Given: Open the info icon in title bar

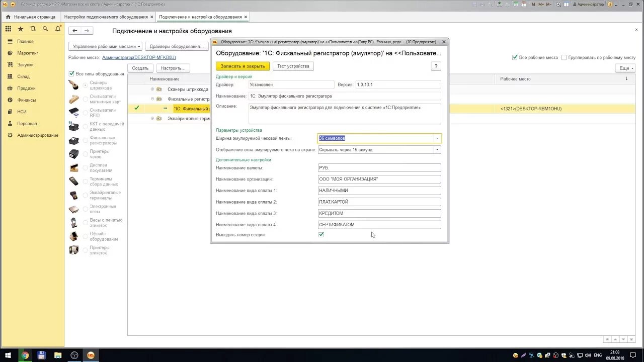Looking at the screenshot, I should click(610, 4).
